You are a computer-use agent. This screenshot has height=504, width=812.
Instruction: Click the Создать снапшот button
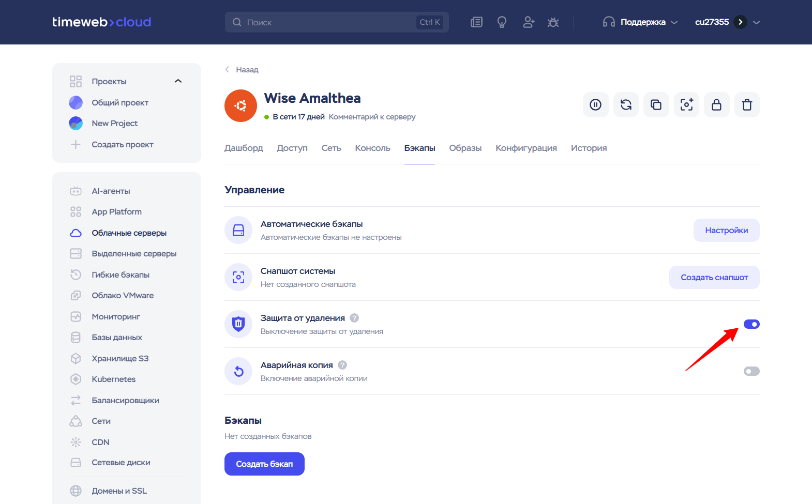(714, 278)
